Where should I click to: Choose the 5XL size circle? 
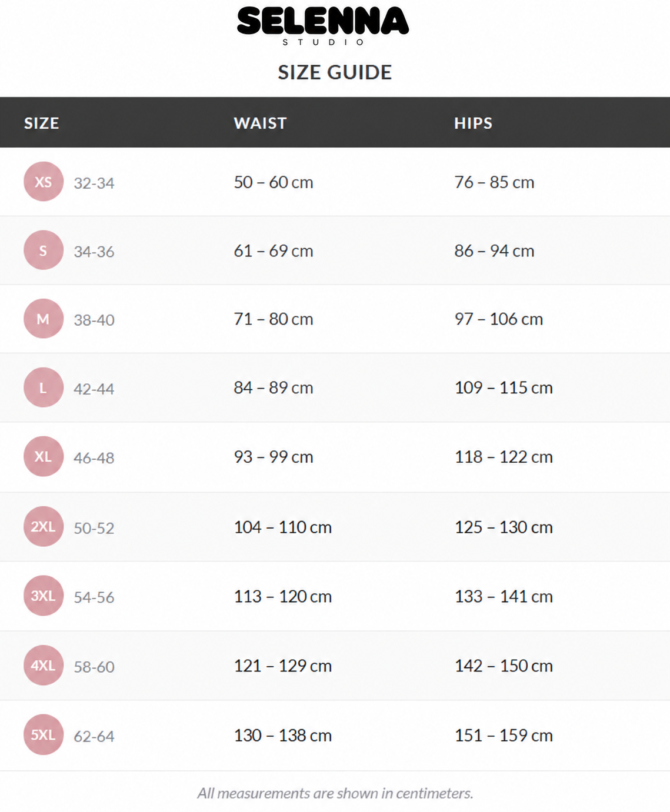[x=44, y=734]
